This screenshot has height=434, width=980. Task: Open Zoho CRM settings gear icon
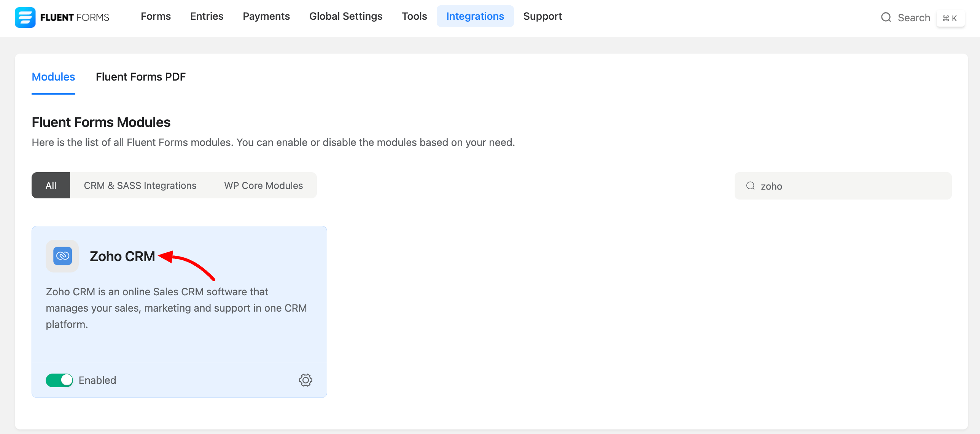(x=305, y=380)
